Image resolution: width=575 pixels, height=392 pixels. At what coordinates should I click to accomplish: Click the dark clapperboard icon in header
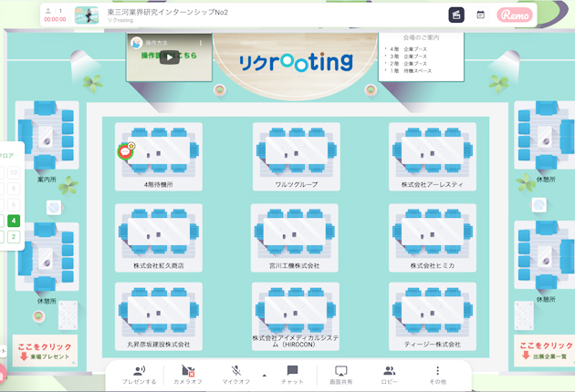[x=456, y=15]
